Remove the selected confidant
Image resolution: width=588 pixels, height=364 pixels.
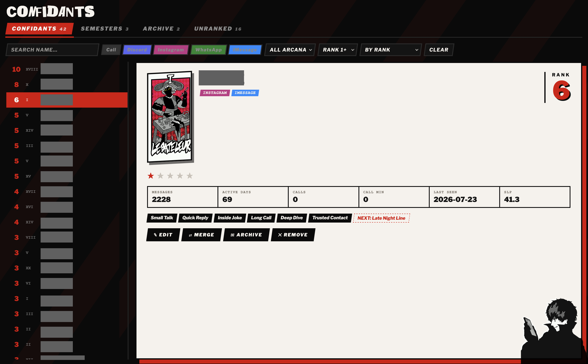pyautogui.click(x=293, y=235)
